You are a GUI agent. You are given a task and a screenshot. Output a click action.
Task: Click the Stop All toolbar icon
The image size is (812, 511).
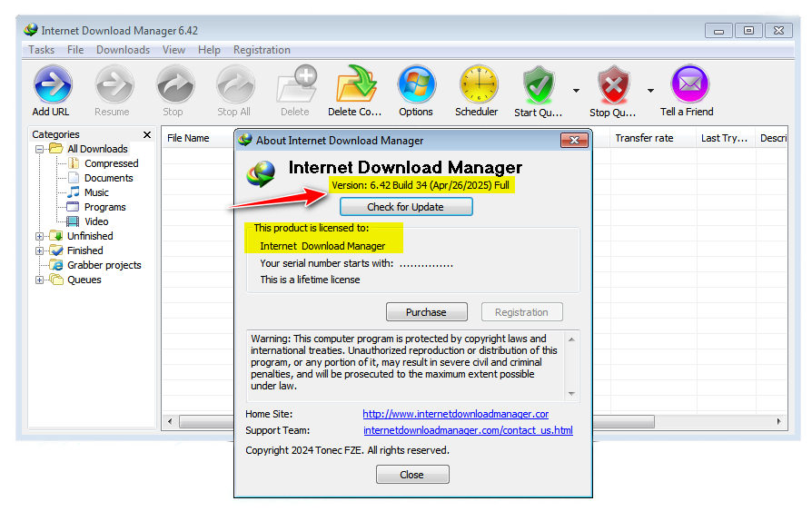(x=235, y=84)
